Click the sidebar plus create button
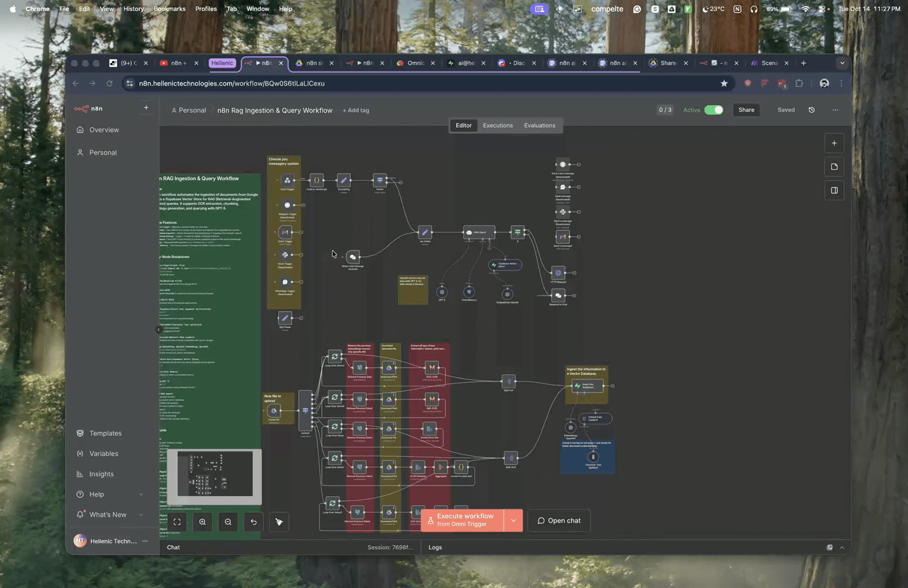908x588 pixels. point(146,108)
